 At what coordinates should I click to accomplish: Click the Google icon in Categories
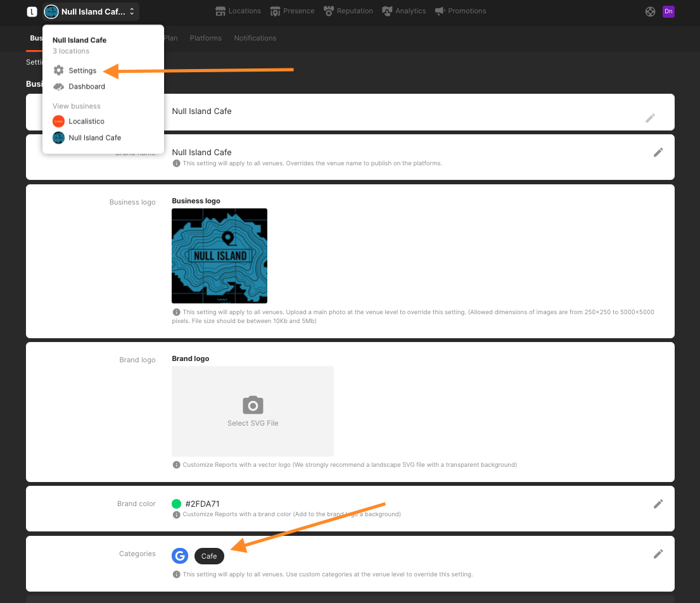180,556
